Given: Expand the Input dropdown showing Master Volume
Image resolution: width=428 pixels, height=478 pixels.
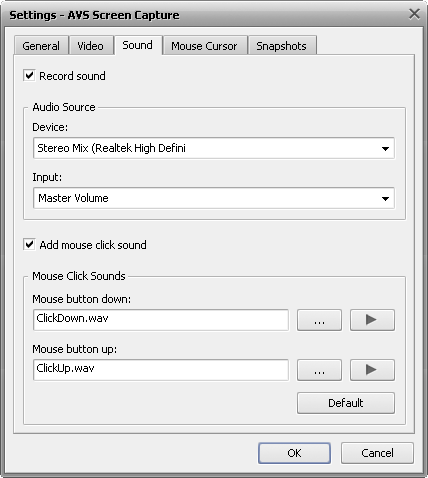Looking at the screenshot, I should pos(214,198).
